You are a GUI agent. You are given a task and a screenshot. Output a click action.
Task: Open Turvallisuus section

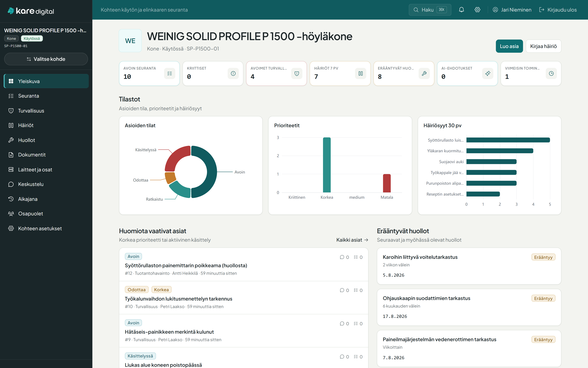(x=46, y=111)
